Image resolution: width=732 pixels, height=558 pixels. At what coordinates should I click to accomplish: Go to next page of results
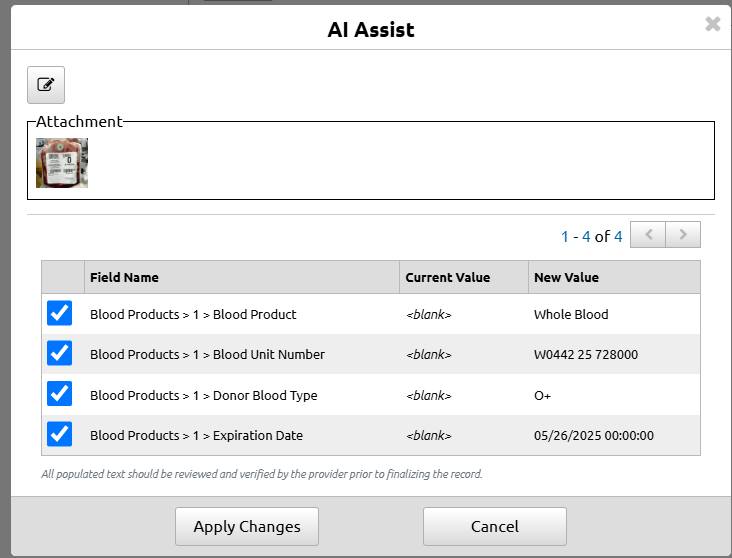[x=683, y=234]
